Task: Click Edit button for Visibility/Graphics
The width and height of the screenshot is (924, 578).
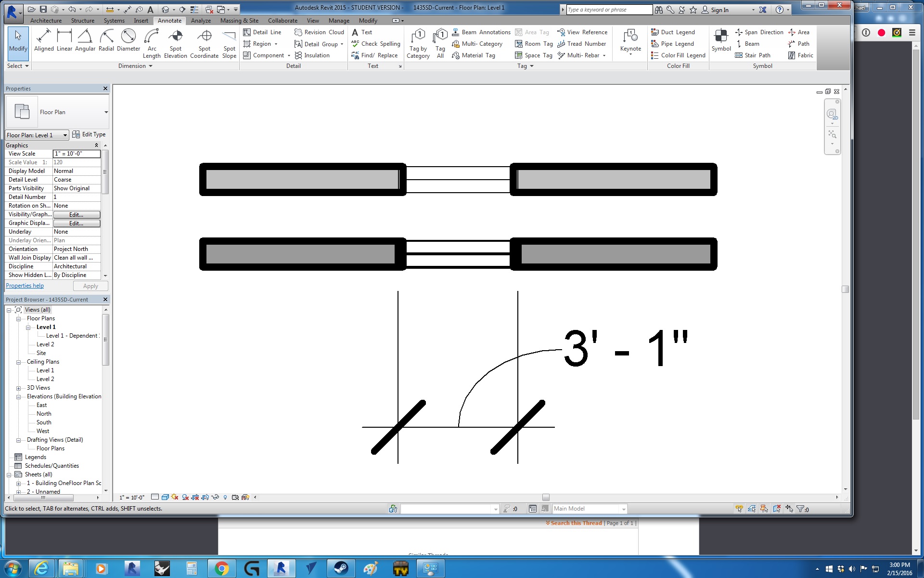Action: pyautogui.click(x=77, y=215)
